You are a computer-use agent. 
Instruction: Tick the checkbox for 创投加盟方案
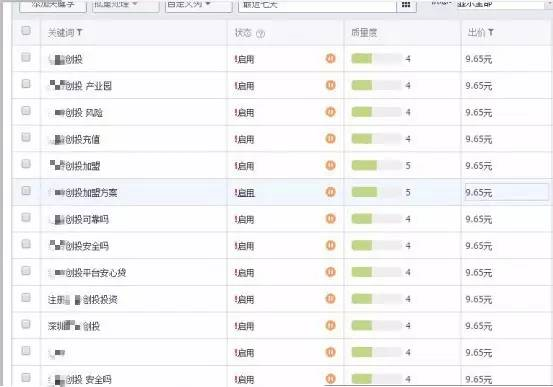[26, 191]
